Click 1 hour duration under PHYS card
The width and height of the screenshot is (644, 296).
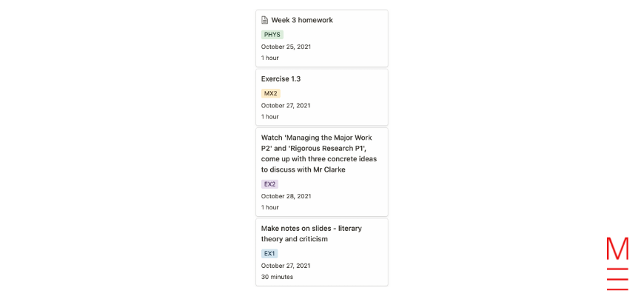point(270,58)
